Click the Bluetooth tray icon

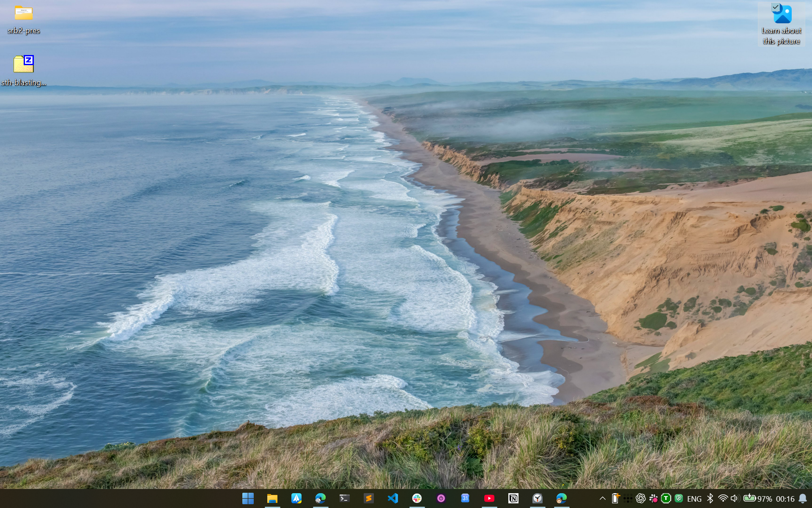coord(710,498)
